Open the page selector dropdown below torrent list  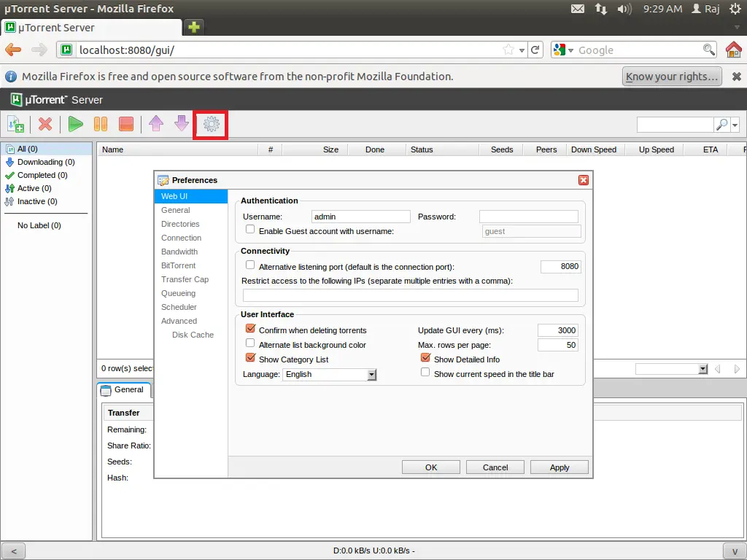(x=671, y=369)
